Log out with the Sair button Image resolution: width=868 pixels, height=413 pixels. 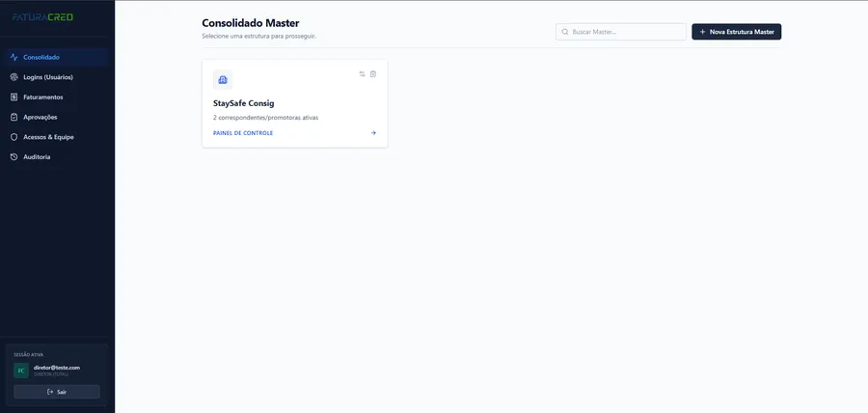tap(57, 392)
